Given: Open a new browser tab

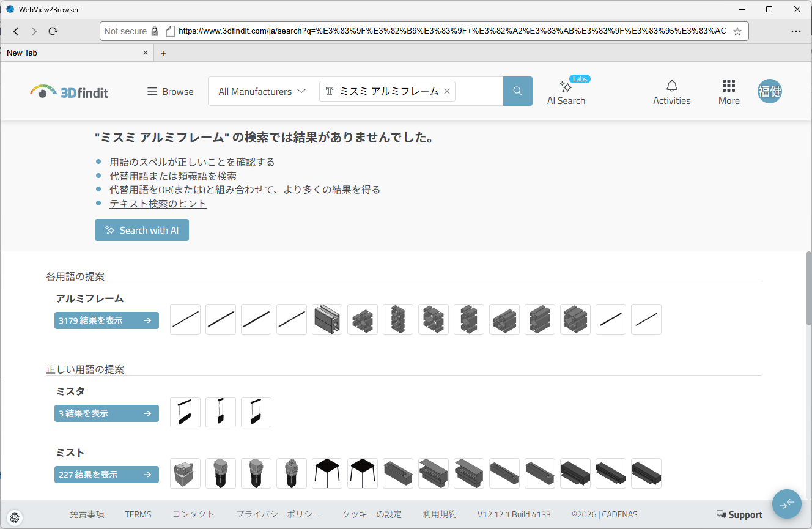Looking at the screenshot, I should pos(163,53).
